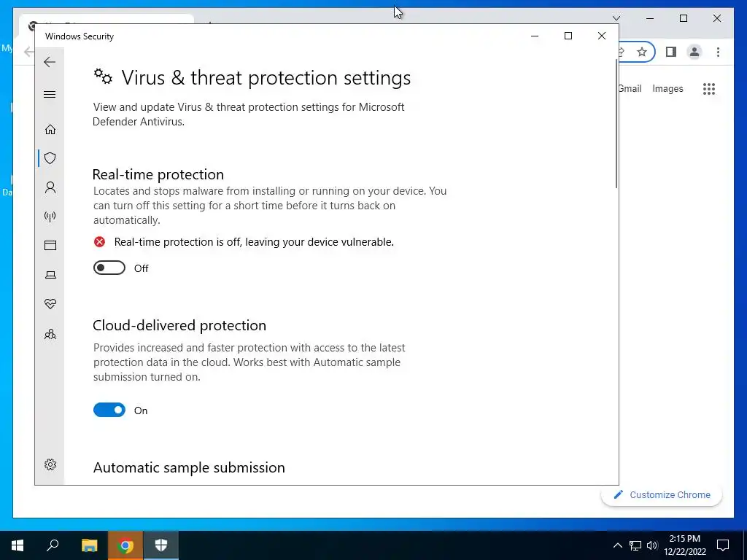Open Windows Security settings gear icon
This screenshot has height=560, width=747.
click(x=50, y=464)
